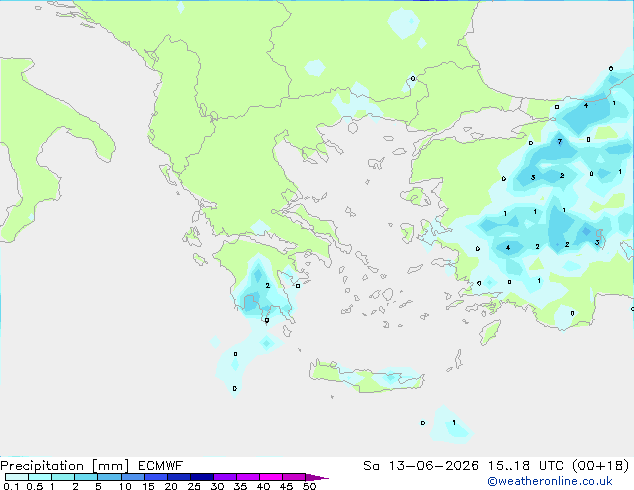The height and width of the screenshot is (490, 634).
Task: Click the legend label '30'
Action: click(x=217, y=486)
